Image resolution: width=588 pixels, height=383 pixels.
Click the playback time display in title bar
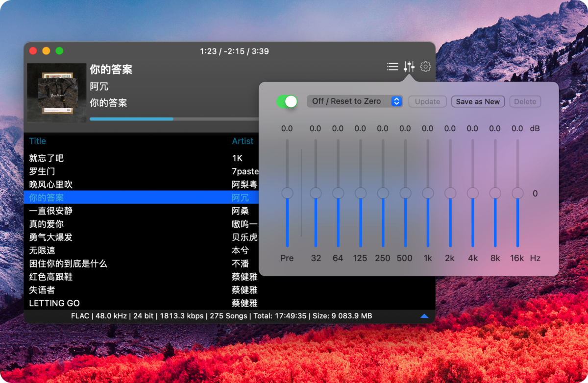point(234,51)
